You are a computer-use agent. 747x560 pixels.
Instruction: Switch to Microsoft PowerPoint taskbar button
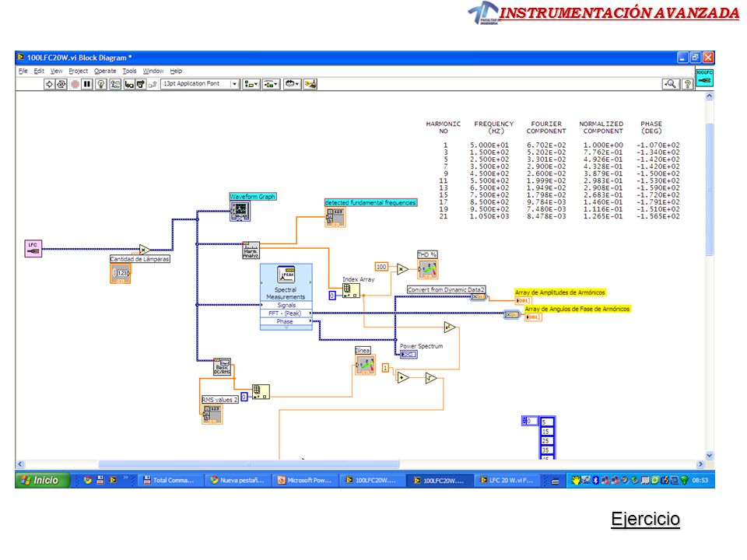[x=305, y=480]
